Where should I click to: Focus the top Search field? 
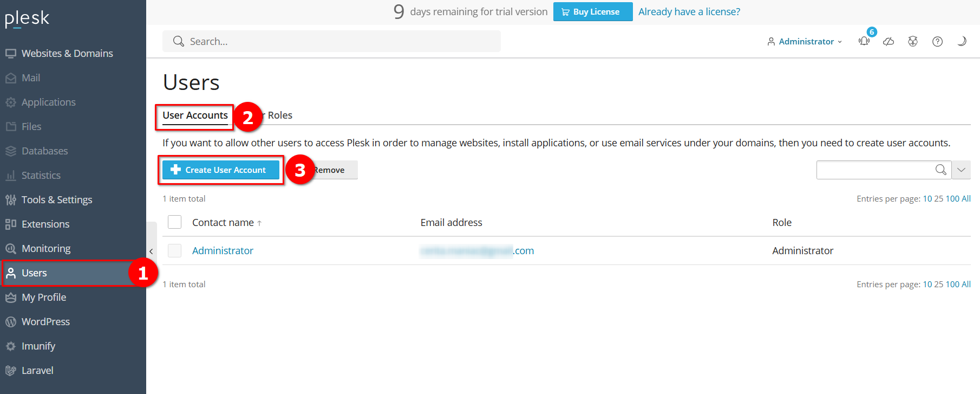coord(331,41)
